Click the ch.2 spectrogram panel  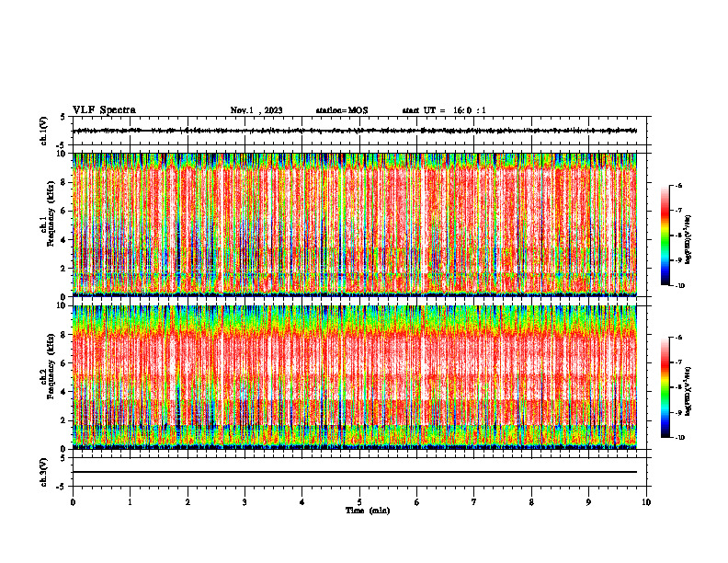pyautogui.click(x=355, y=377)
